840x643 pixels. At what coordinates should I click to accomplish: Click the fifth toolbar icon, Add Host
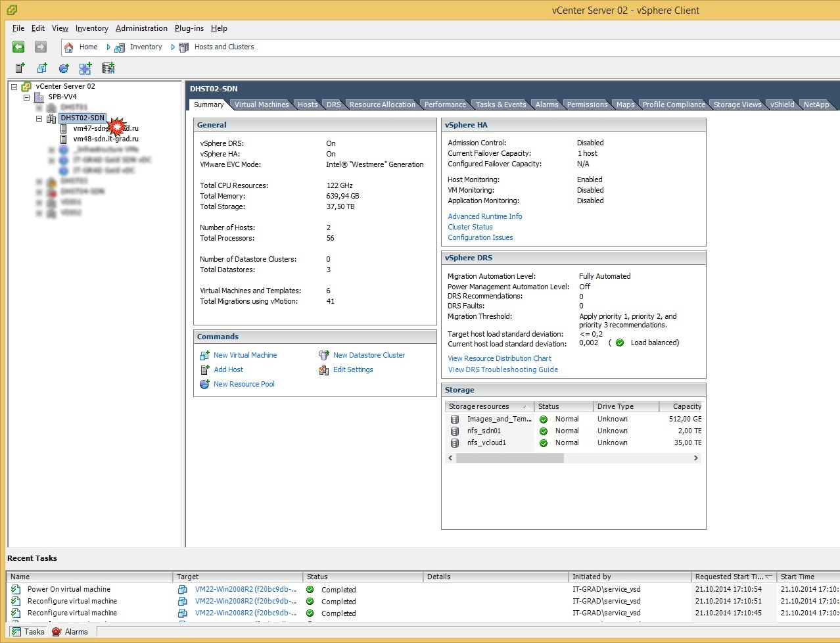click(x=108, y=68)
